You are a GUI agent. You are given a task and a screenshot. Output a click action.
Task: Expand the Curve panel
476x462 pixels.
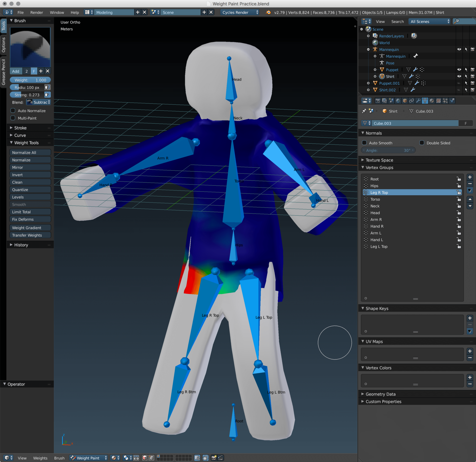coord(30,135)
